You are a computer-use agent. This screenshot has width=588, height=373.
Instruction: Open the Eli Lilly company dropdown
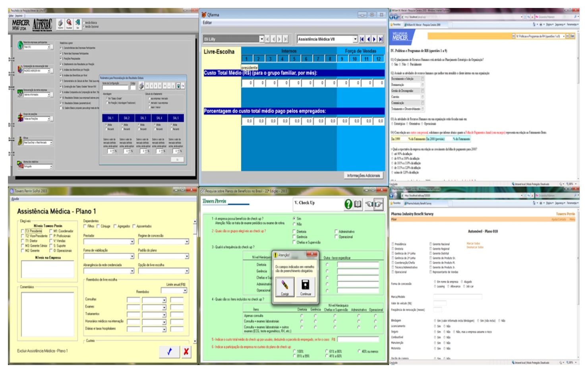[x=261, y=39]
